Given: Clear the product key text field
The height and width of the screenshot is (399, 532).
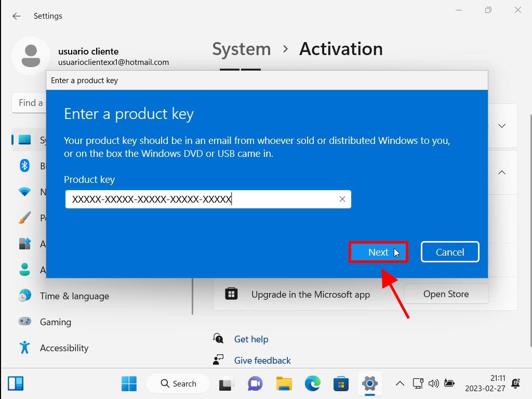Looking at the screenshot, I should pos(342,199).
